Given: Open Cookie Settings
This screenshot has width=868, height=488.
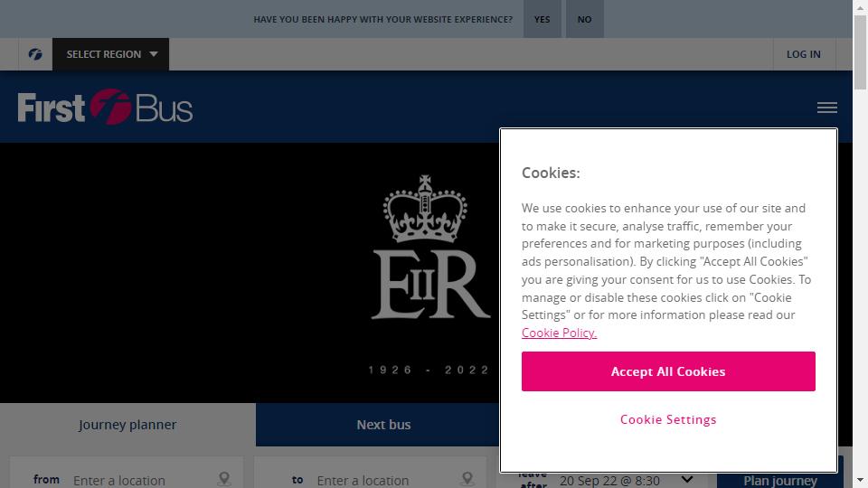Looking at the screenshot, I should (x=668, y=419).
